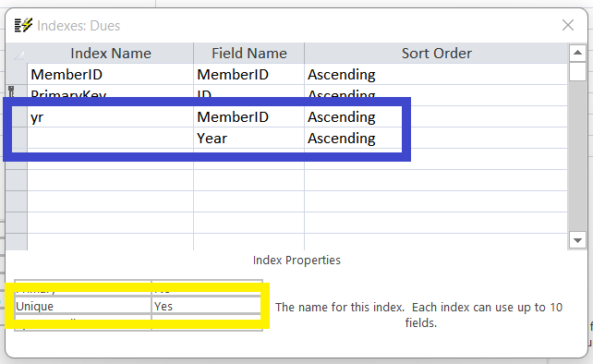Click the Index Name column header
The width and height of the screenshot is (593, 364).
pos(111,53)
